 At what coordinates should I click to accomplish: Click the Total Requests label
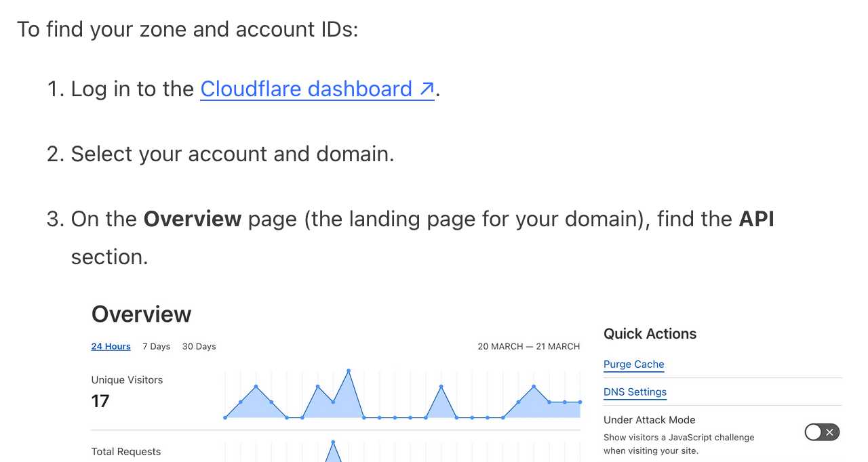click(126, 452)
